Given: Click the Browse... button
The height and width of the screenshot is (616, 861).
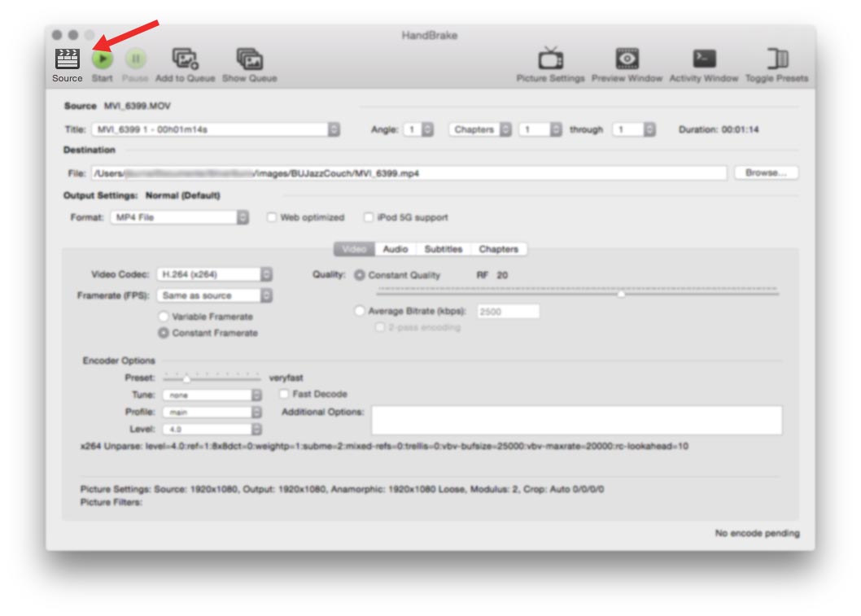Looking at the screenshot, I should [766, 173].
